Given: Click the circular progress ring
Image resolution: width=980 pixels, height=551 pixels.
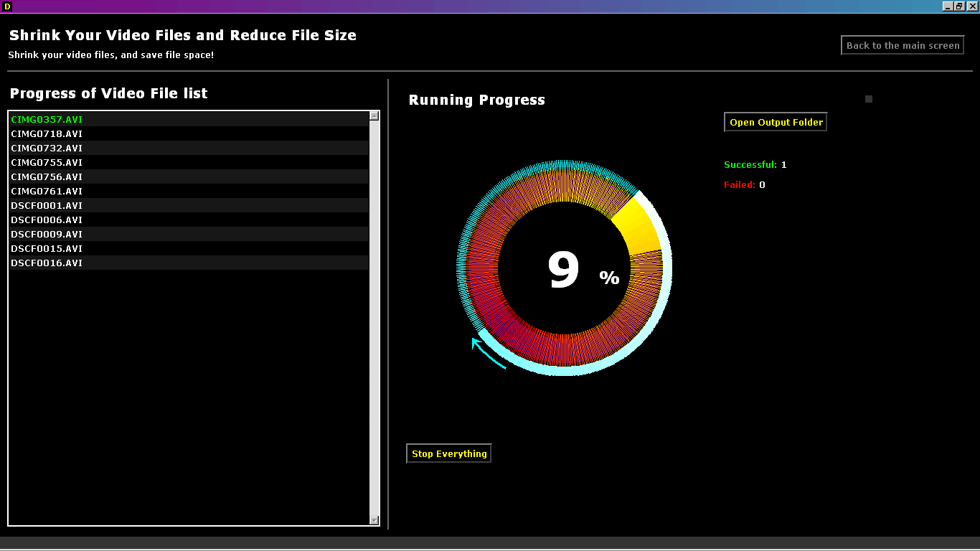Looking at the screenshot, I should [x=565, y=268].
